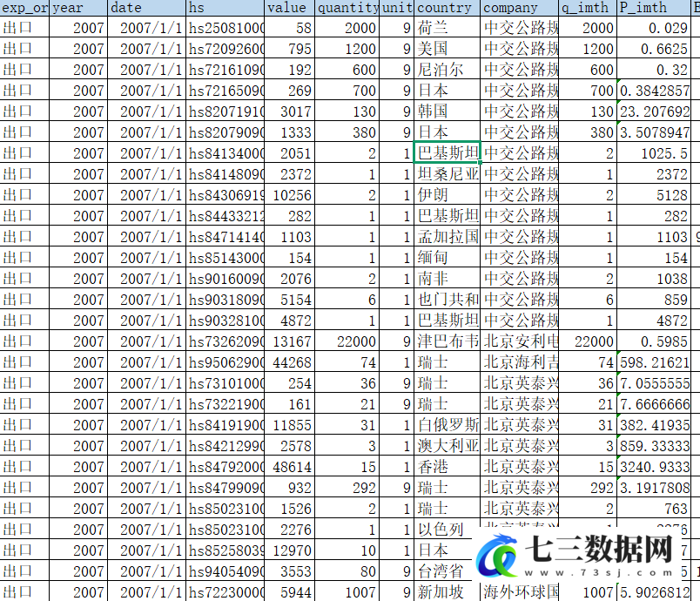Click the country cell 也门共和
Screen dimensions: 700x601
pyautogui.click(x=448, y=300)
